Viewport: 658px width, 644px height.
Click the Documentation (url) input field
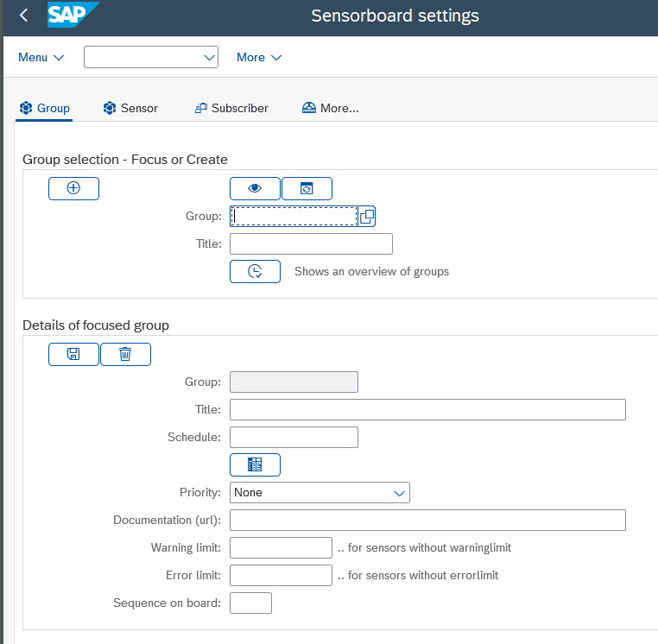point(427,520)
